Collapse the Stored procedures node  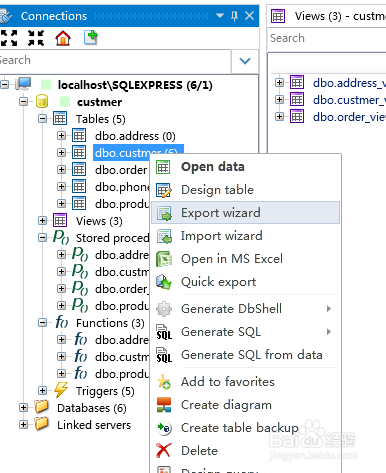[42, 238]
